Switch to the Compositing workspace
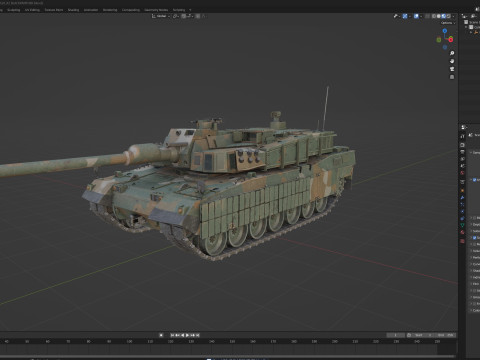480x360 pixels. coord(131,10)
